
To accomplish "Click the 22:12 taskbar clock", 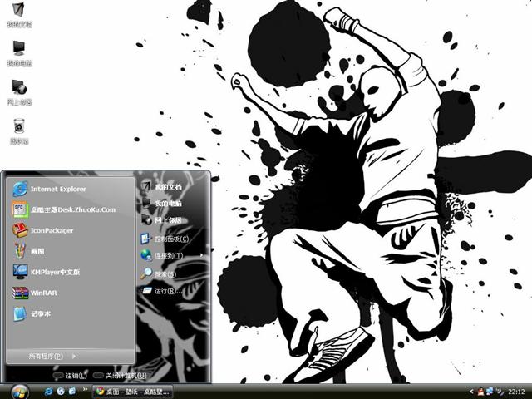I will pos(517,392).
